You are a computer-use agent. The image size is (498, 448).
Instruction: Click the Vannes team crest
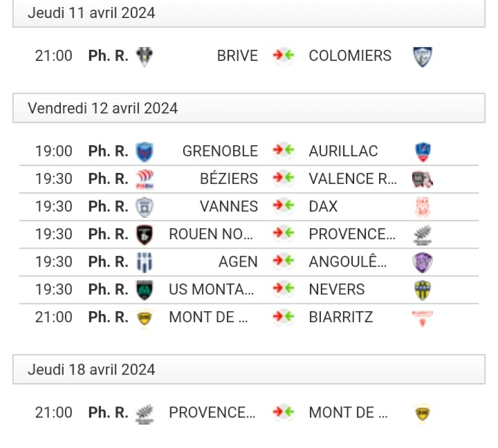145,207
